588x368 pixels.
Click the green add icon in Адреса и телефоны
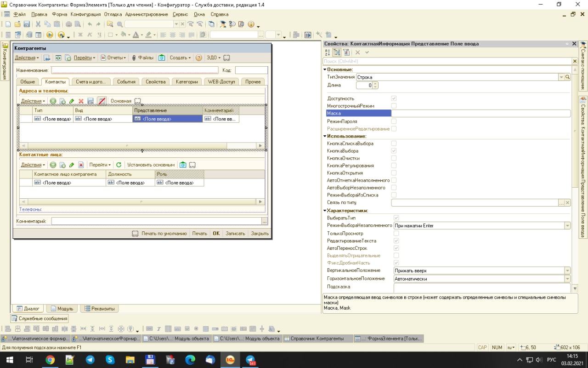53,101
